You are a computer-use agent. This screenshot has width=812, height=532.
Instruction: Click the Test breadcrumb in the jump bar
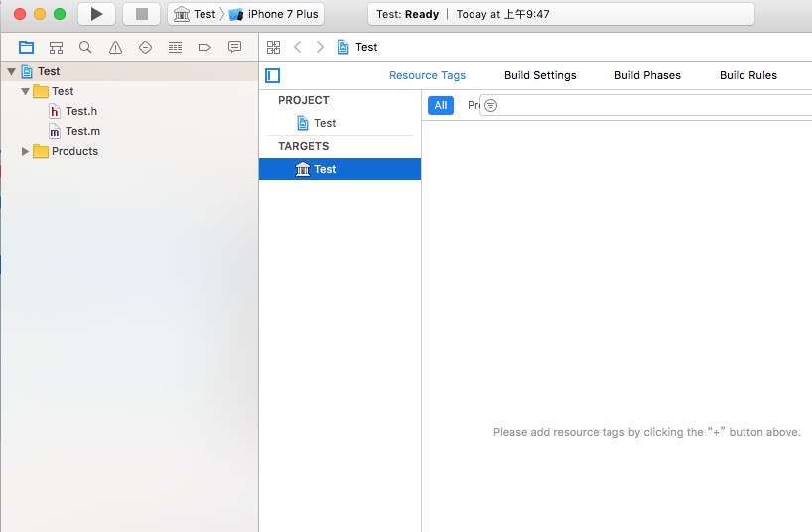point(357,47)
